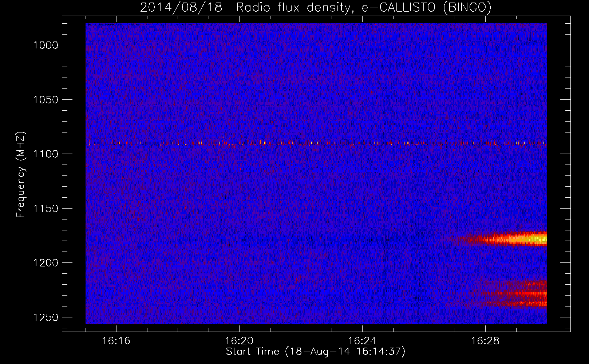Click the 16:20 time tick label

239,341
